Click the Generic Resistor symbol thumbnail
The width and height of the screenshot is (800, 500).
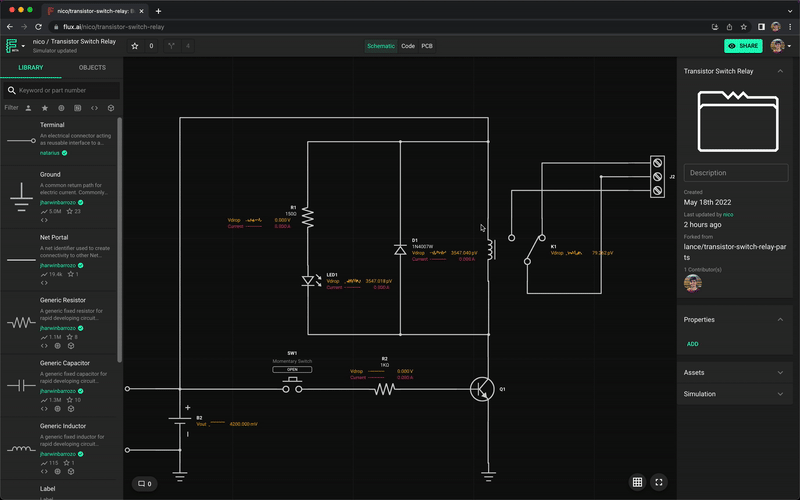tap(21, 322)
